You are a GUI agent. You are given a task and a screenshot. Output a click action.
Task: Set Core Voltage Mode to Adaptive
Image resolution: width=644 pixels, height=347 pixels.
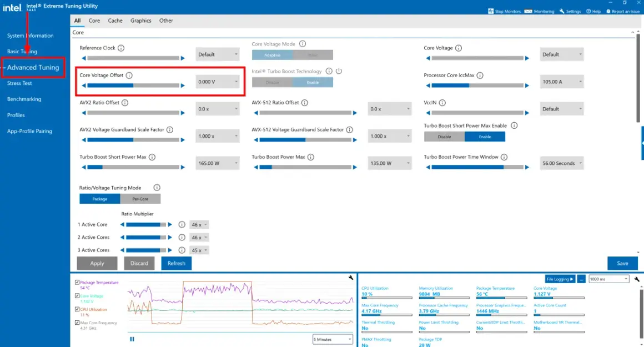(x=272, y=55)
